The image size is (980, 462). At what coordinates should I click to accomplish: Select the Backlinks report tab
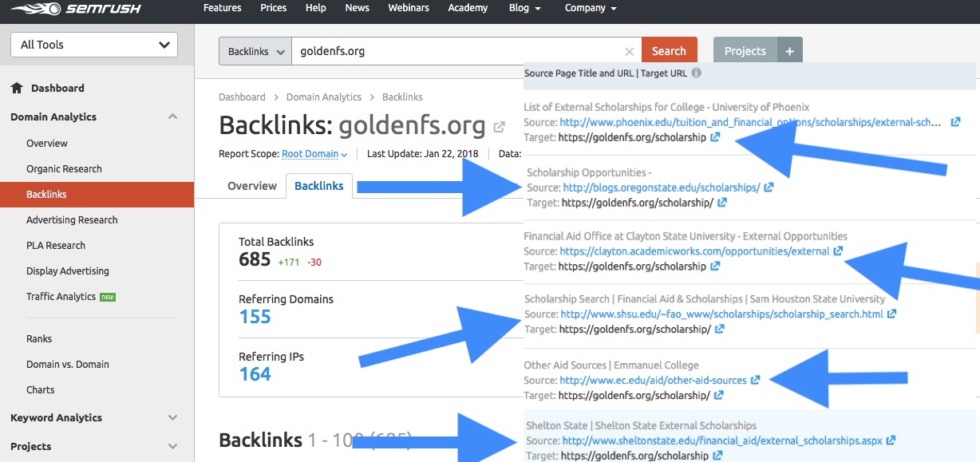[319, 186]
